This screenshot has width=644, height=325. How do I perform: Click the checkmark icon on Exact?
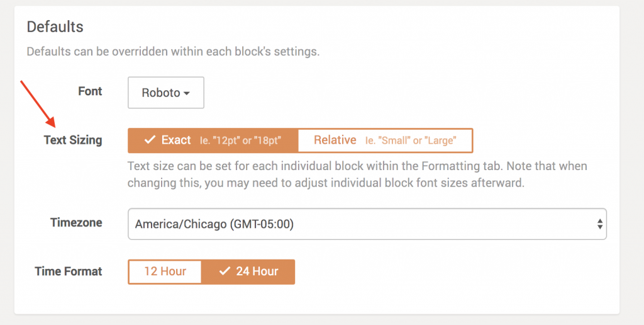(150, 140)
